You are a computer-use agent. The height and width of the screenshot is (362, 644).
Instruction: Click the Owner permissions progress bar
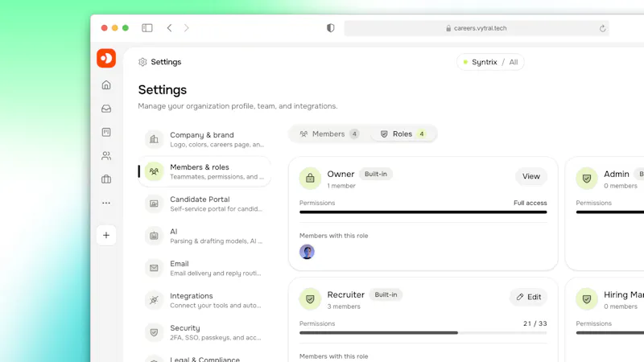coord(423,212)
